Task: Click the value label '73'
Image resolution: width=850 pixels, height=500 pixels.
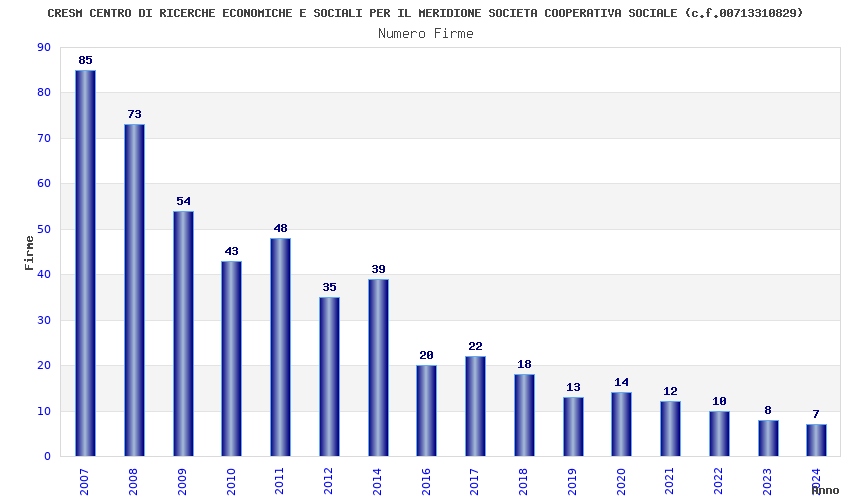Action: click(134, 114)
